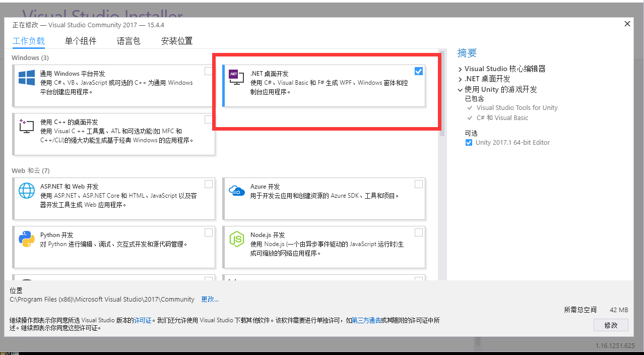Enable the Node.js 开发 checkbox
This screenshot has width=644, height=355.
tap(419, 232)
